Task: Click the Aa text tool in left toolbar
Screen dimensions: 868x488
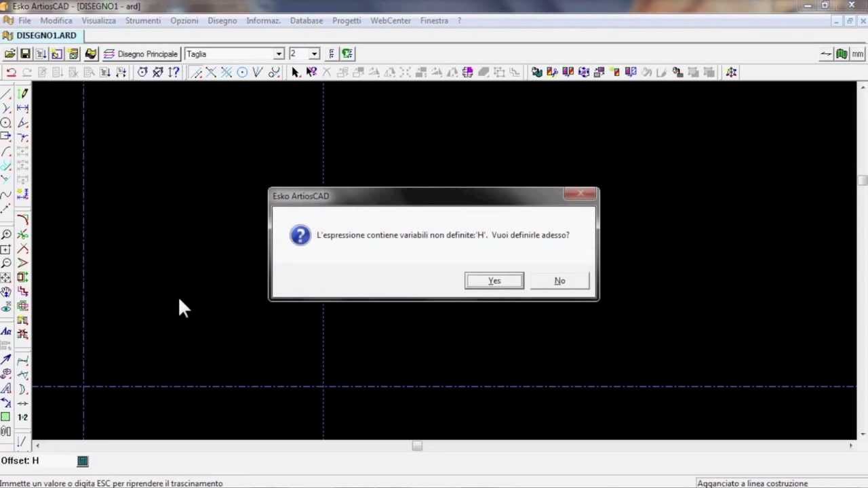Action: click(6, 332)
